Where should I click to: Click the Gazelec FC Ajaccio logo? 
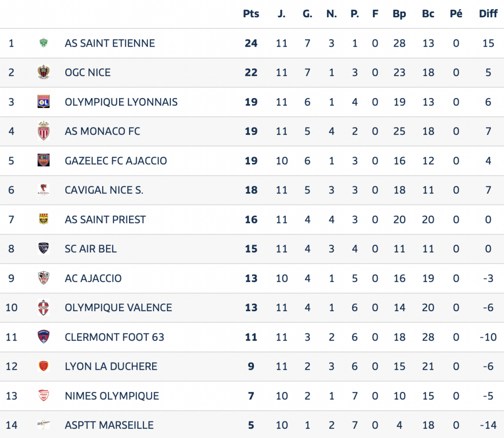point(44,160)
